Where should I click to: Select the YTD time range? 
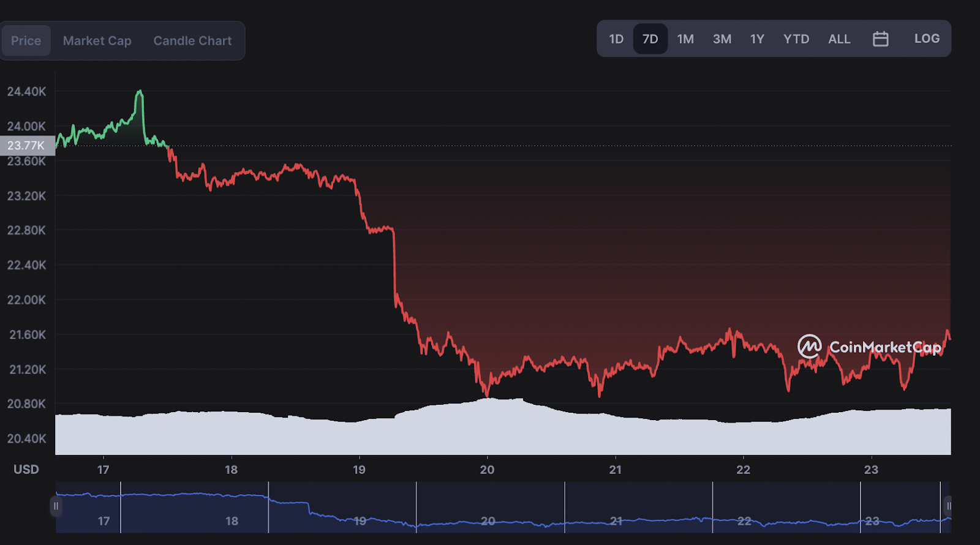[796, 39]
